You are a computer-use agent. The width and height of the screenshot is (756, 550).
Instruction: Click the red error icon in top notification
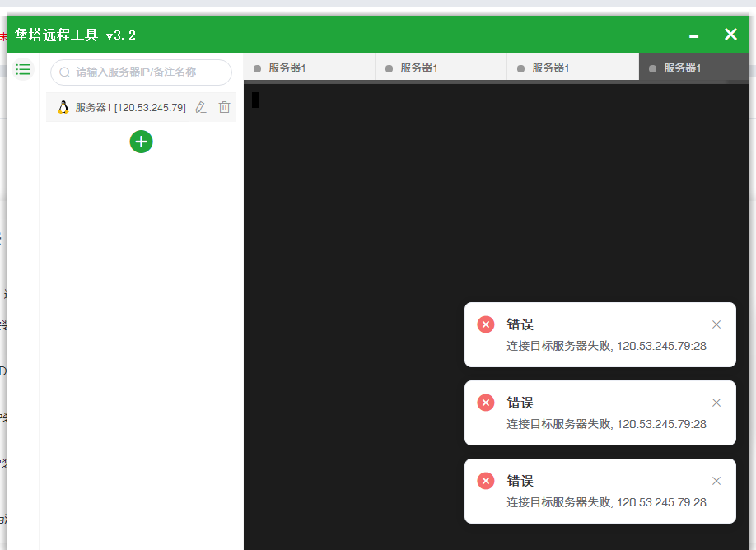486,324
